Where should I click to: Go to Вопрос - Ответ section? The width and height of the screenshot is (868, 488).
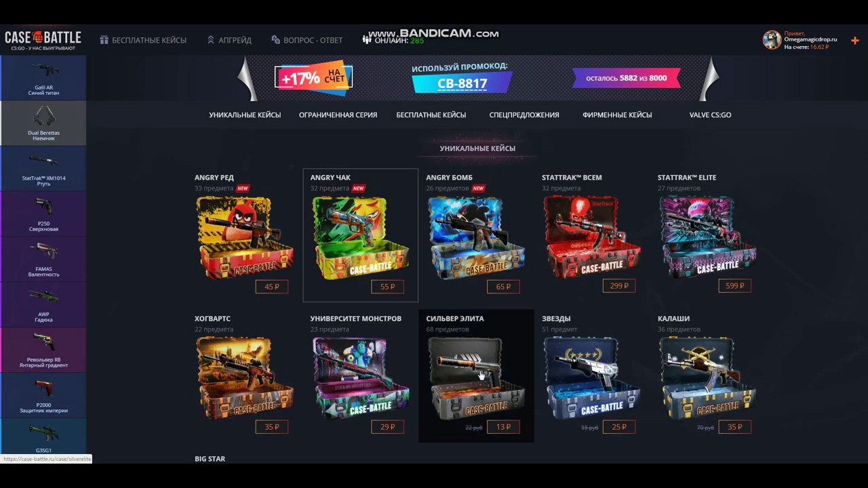307,41
